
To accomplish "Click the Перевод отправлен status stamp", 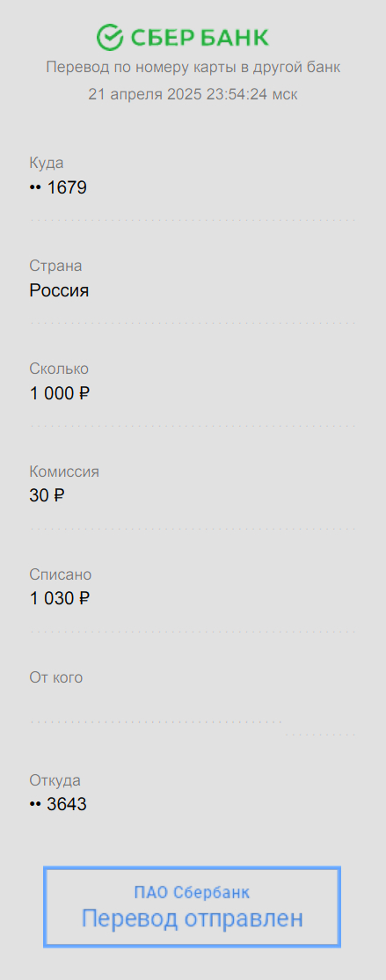I will pos(193,907).
